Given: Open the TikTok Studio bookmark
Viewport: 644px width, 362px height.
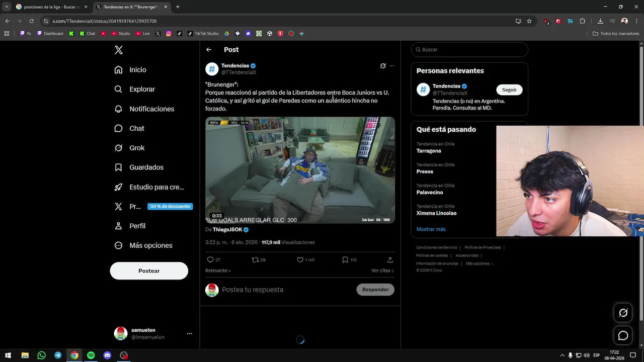Looking at the screenshot, I should [203, 34].
